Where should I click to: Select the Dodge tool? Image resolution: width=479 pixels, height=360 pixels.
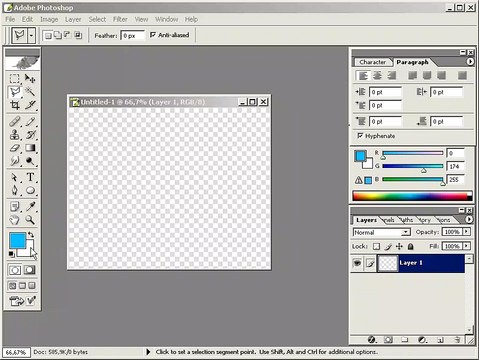pyautogui.click(x=30, y=161)
